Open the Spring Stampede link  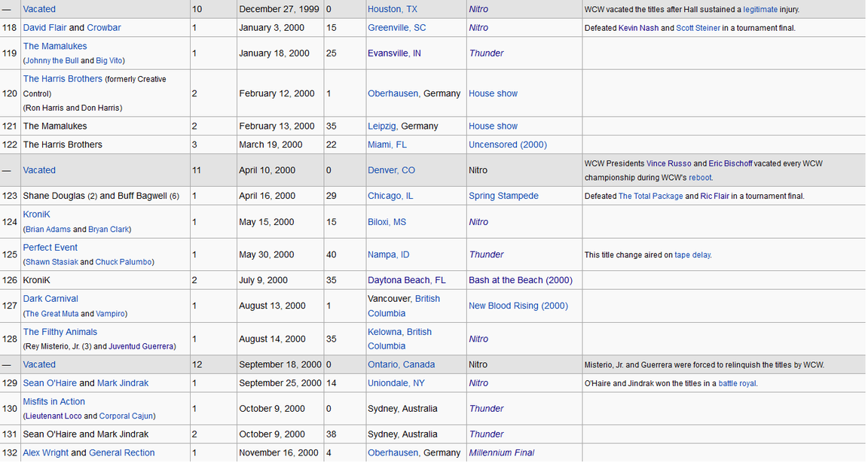[504, 196]
